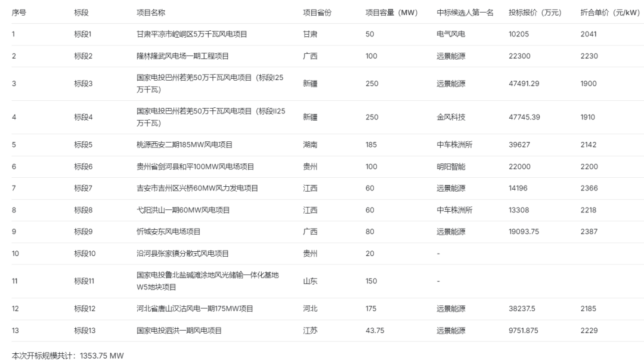
Task: Click the 本次开标规模共计 summary text
Action: point(67,356)
